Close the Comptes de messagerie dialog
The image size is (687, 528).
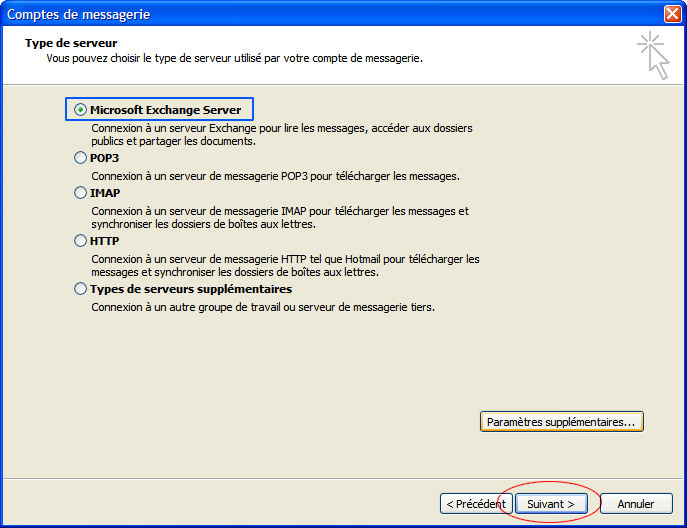[x=673, y=14]
